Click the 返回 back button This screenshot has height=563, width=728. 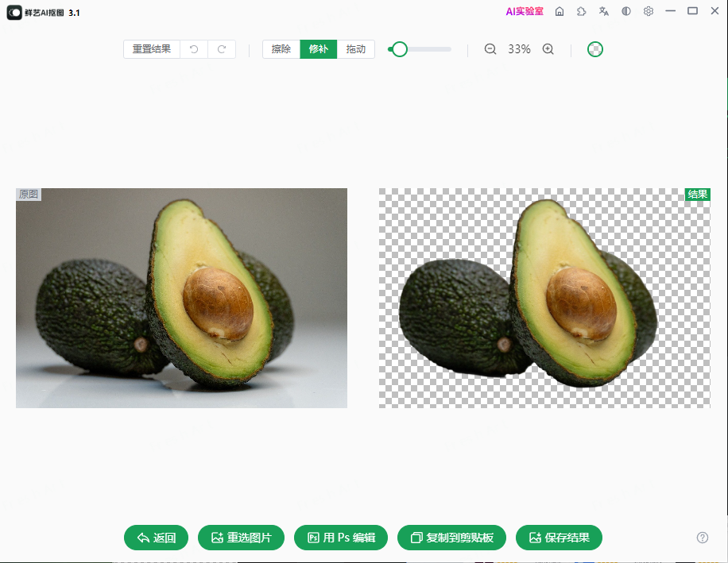tap(156, 538)
